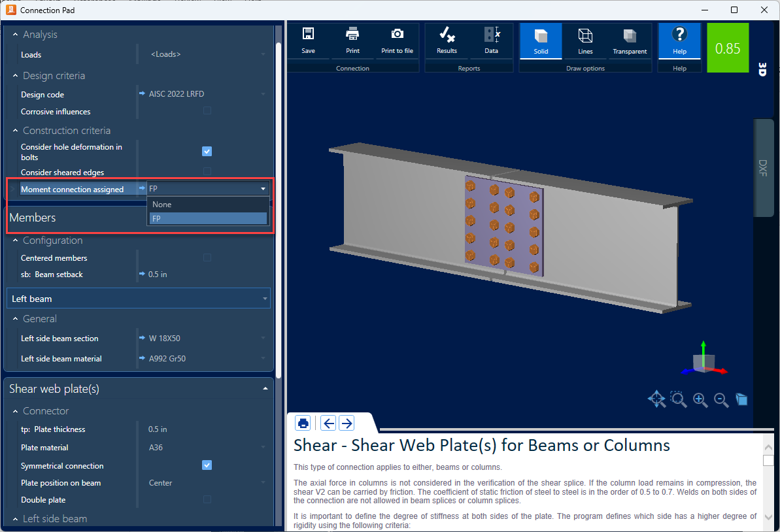Click the zoom window icon
Screen dimensions: 780x532
click(679, 399)
